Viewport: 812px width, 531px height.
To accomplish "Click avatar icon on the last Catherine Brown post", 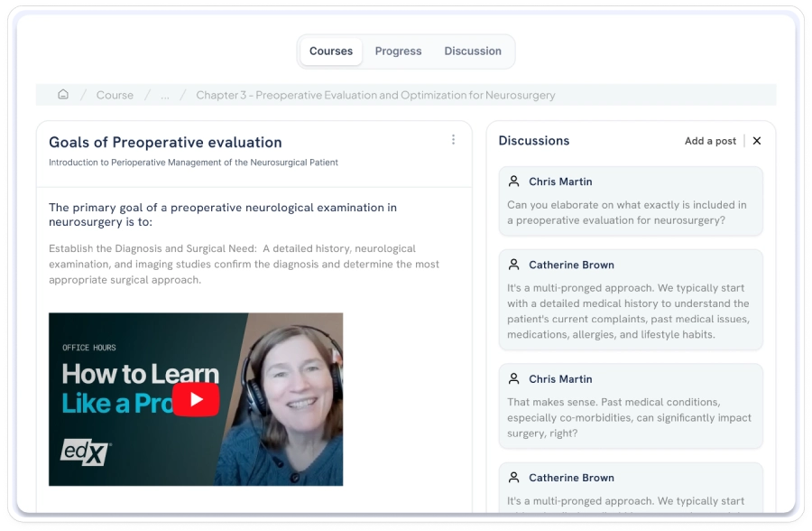I will pos(513,477).
